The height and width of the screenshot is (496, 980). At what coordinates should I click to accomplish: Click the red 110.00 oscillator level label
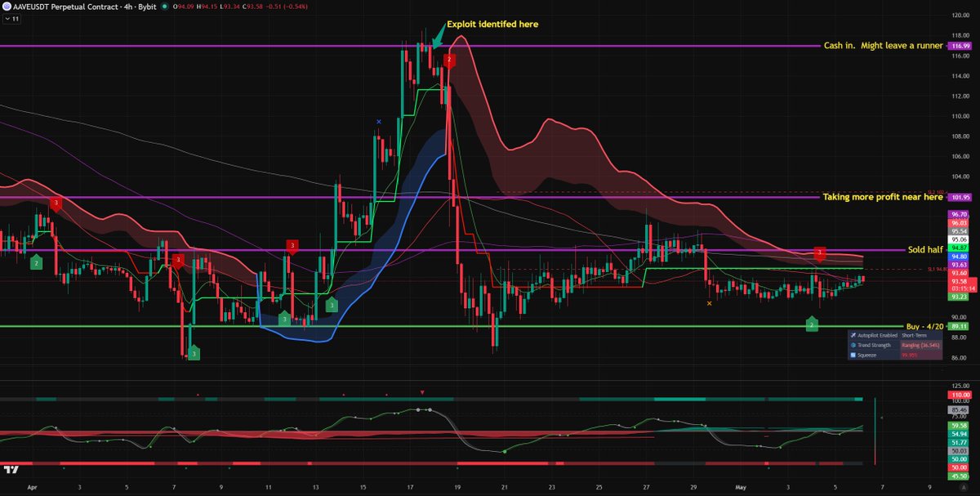point(959,395)
